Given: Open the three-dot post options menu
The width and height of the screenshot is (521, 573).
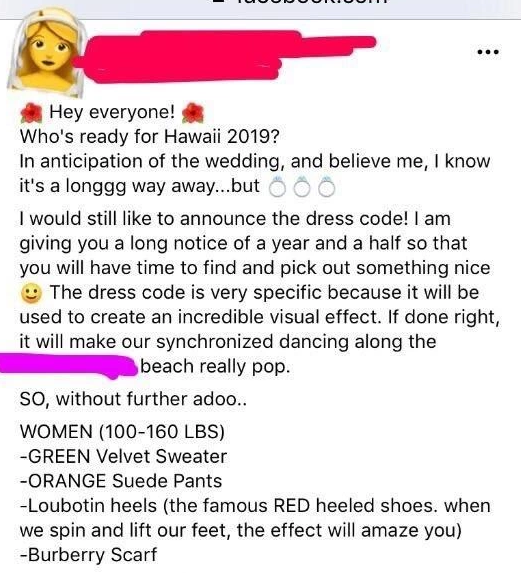Looking at the screenshot, I should pyautogui.click(x=488, y=52).
